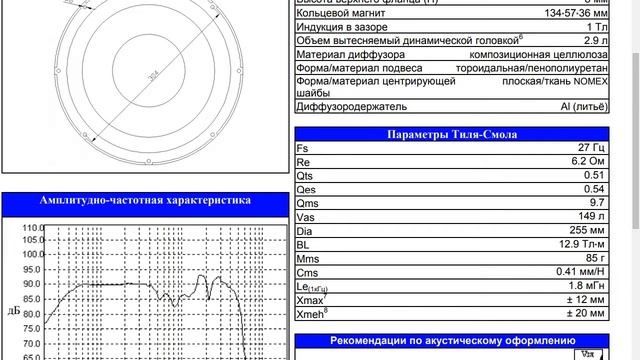Click the Xmax value '± 12 мм'
Image resolution: width=640 pixels, height=360 pixels.
point(585,300)
